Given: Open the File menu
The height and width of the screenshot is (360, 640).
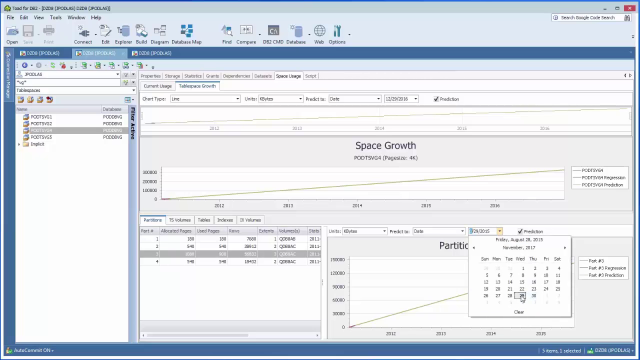Looking at the screenshot, I should (x=10, y=18).
